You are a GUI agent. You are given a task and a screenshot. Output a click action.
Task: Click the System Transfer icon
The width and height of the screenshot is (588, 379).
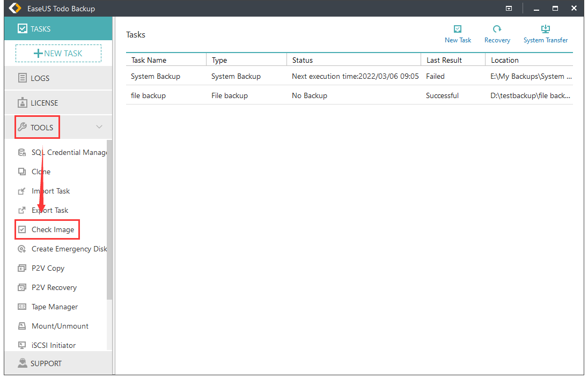(546, 29)
